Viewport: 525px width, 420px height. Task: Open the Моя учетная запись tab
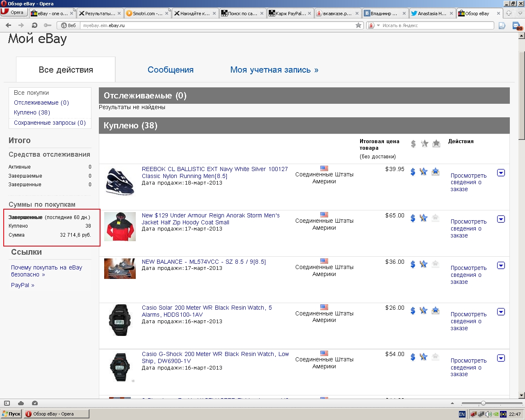[274, 70]
